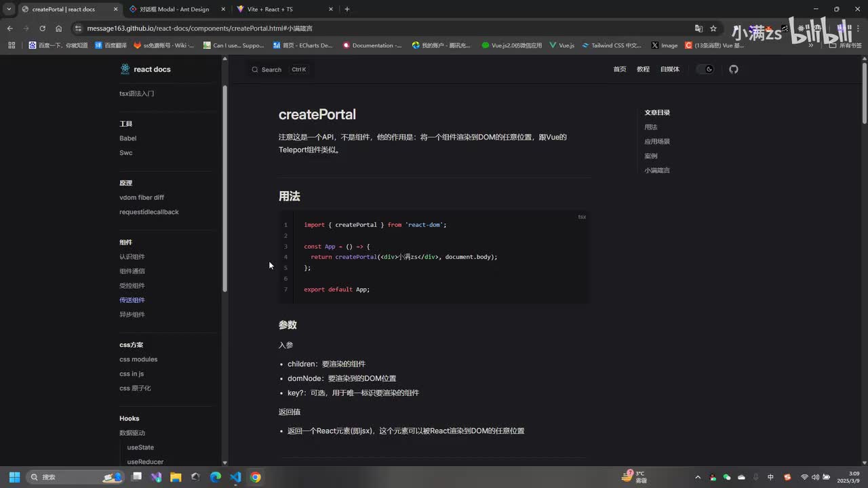Select requestidlecallback in sidebar
Viewport: 868px width, 488px height.
pos(149,212)
